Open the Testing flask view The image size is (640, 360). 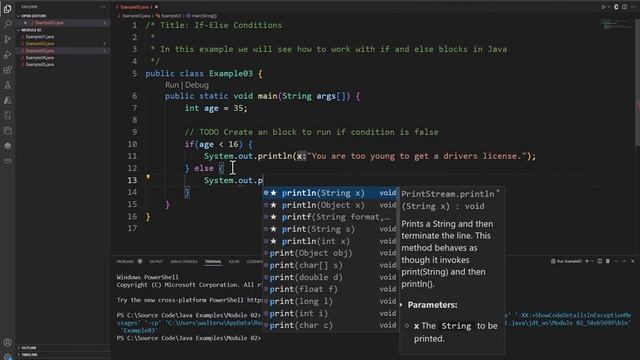pyautogui.click(x=7, y=85)
